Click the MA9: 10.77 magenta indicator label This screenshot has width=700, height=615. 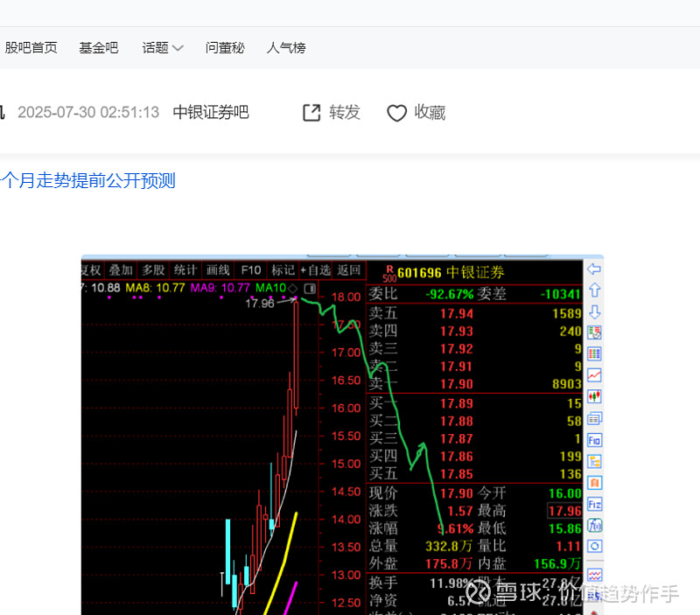pyautogui.click(x=220, y=288)
